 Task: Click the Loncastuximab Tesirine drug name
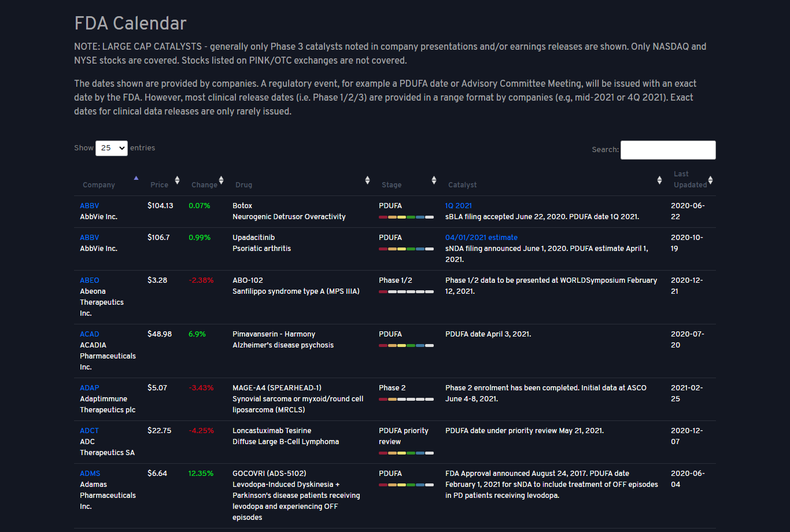coord(272,431)
